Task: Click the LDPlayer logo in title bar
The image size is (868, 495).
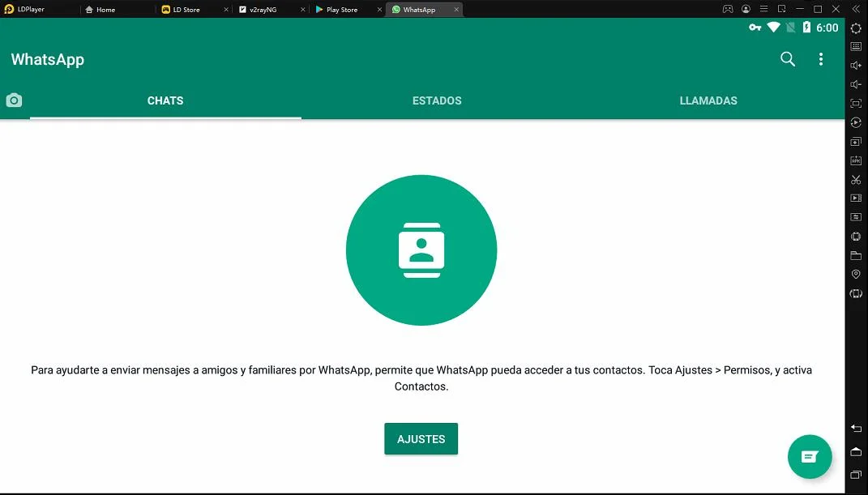Action: [9, 9]
